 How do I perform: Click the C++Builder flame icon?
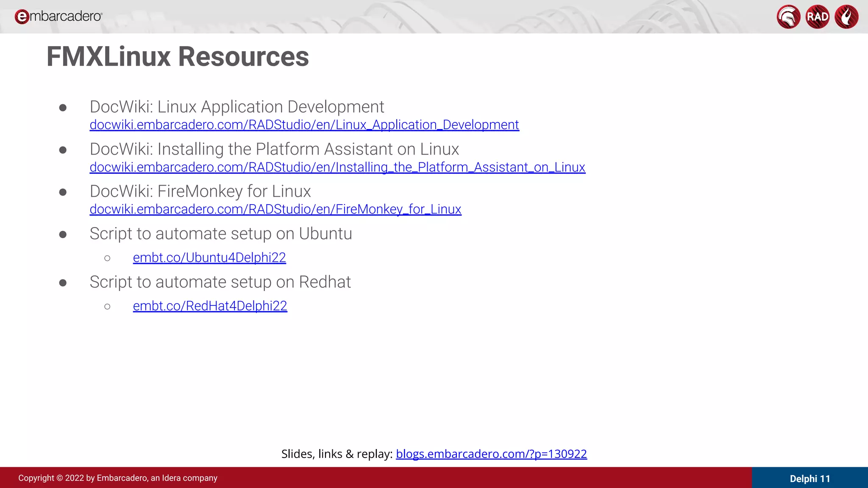[x=846, y=17]
